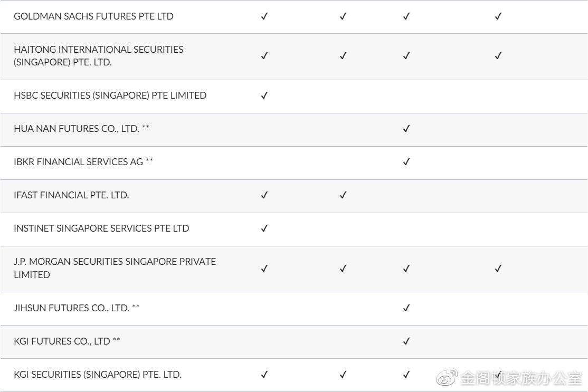Click last checkmark in Goldman Sachs Futures row

498,16
